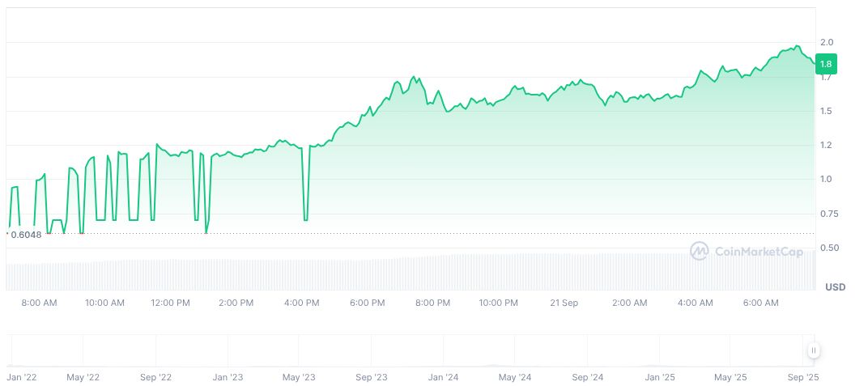Screen dimensions: 868x386
Task: Click the 0.50 price axis label
Action: click(x=829, y=248)
